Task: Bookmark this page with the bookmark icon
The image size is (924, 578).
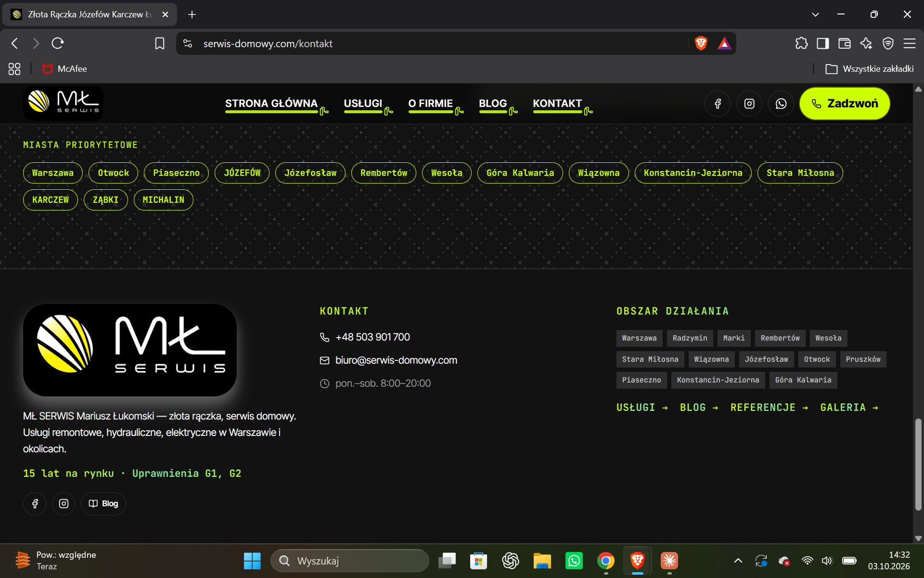Action: [160, 43]
